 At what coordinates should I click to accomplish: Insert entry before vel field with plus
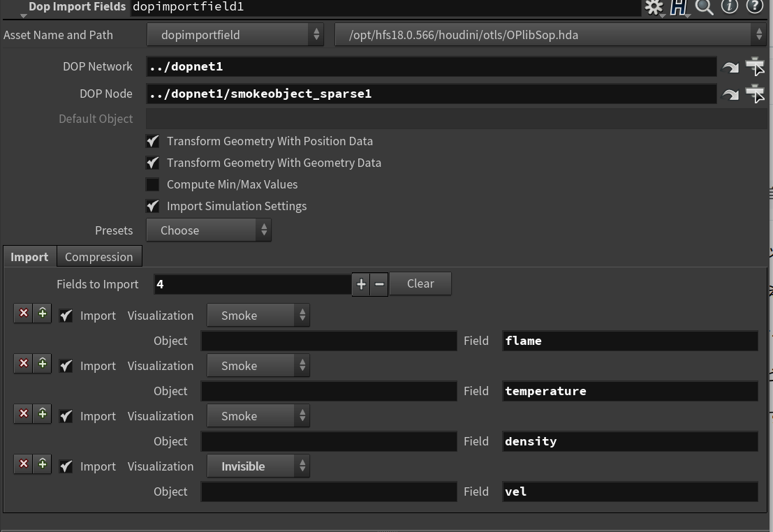43,464
